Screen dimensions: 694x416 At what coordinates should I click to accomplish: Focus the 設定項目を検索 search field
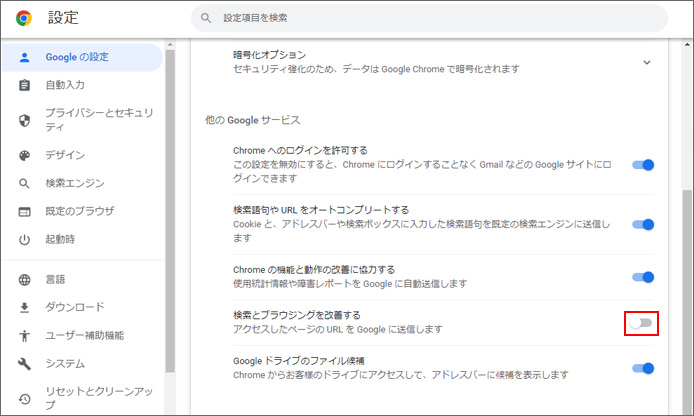point(429,18)
